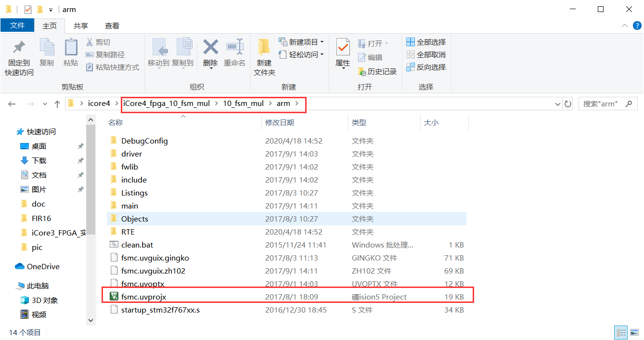Expand the Easy Access dropdown
Image resolution: width=644 pixels, height=340 pixels.
tap(322, 55)
